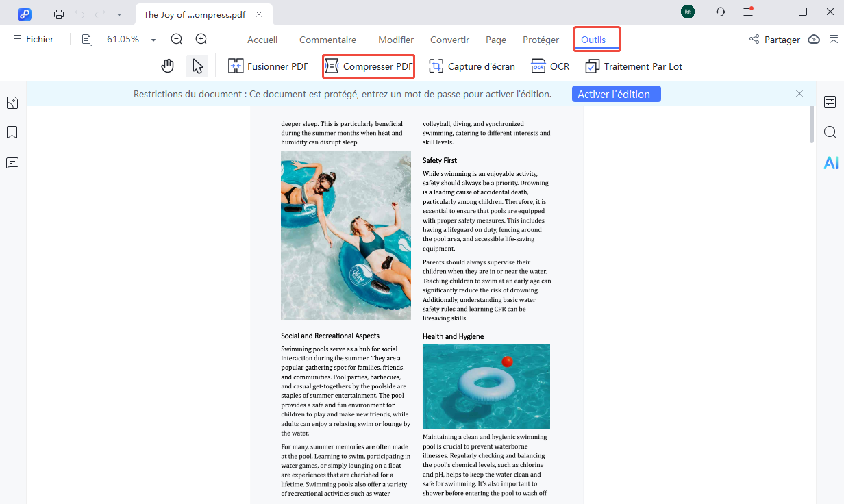Open the AI assistant sidebar

click(x=831, y=163)
